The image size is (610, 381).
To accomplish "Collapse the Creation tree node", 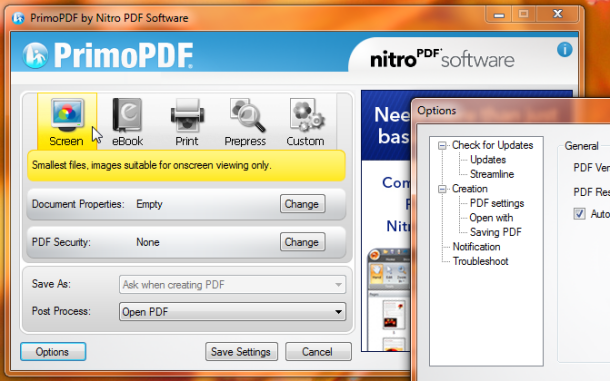I will pyautogui.click(x=442, y=189).
